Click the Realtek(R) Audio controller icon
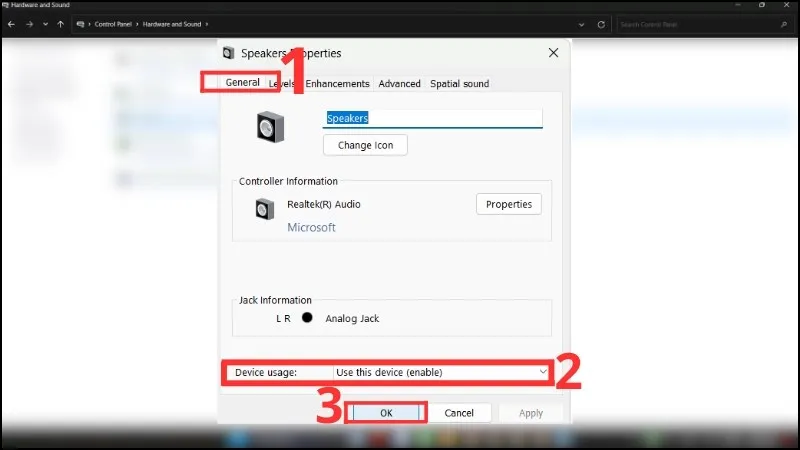 [264, 208]
